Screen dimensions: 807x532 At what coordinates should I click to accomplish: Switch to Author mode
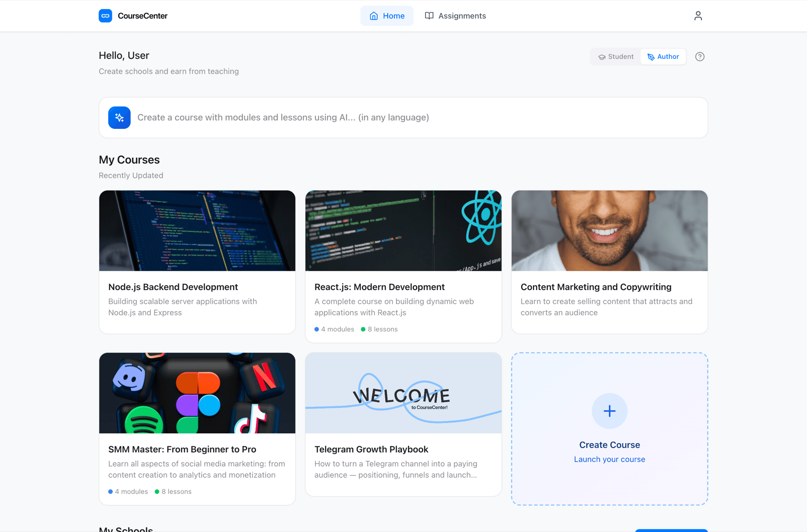(x=663, y=57)
